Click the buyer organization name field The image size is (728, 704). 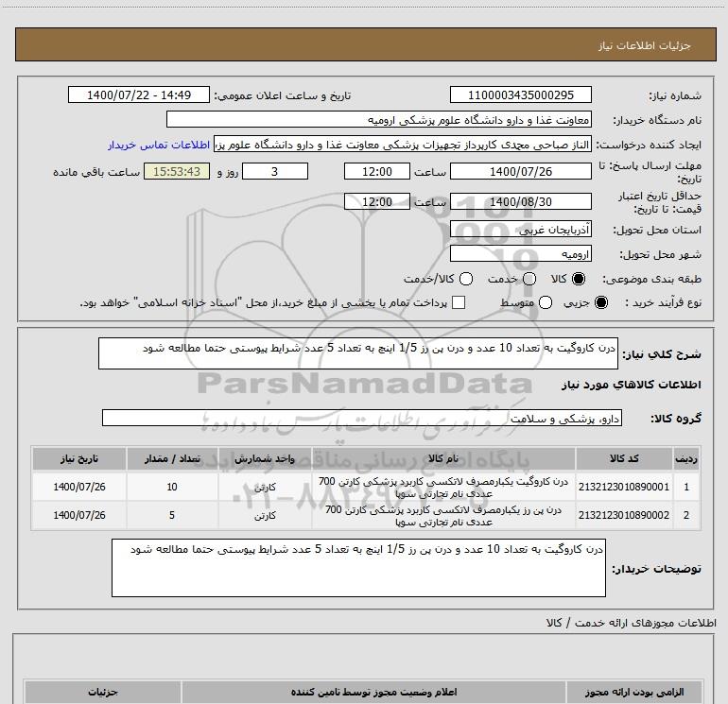379,120
